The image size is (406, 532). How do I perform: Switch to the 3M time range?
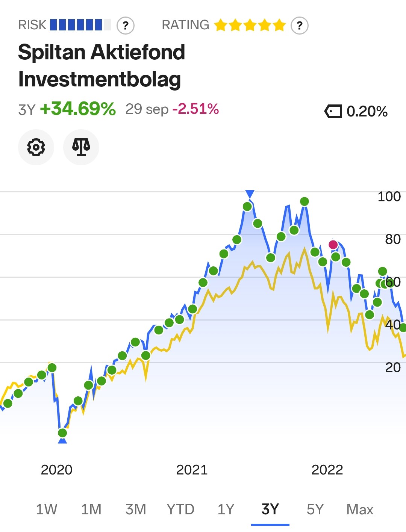pyautogui.click(x=136, y=509)
